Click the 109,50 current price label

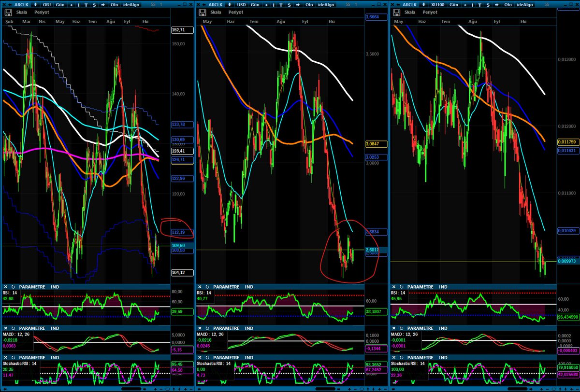[x=182, y=246]
